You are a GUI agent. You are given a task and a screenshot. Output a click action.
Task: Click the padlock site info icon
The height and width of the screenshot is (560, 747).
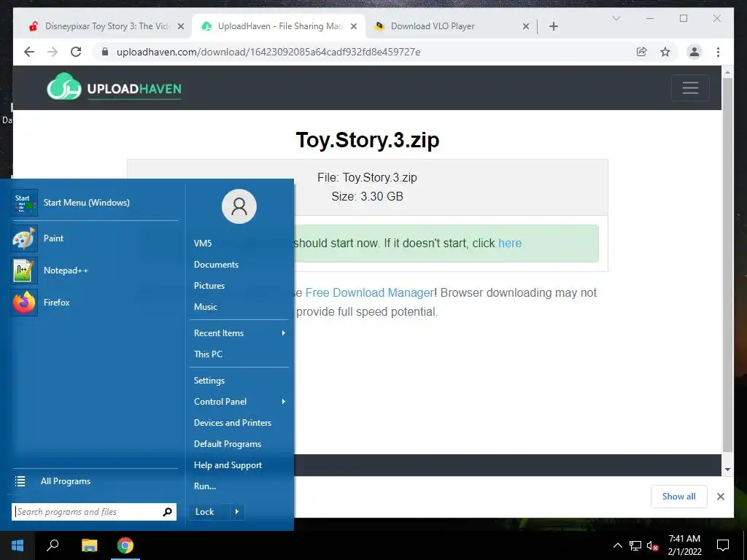105,52
